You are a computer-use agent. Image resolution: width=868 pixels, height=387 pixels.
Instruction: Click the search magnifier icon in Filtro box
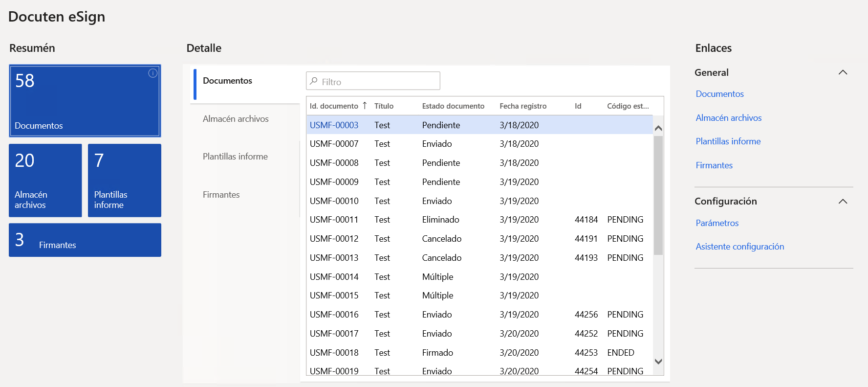(x=314, y=81)
